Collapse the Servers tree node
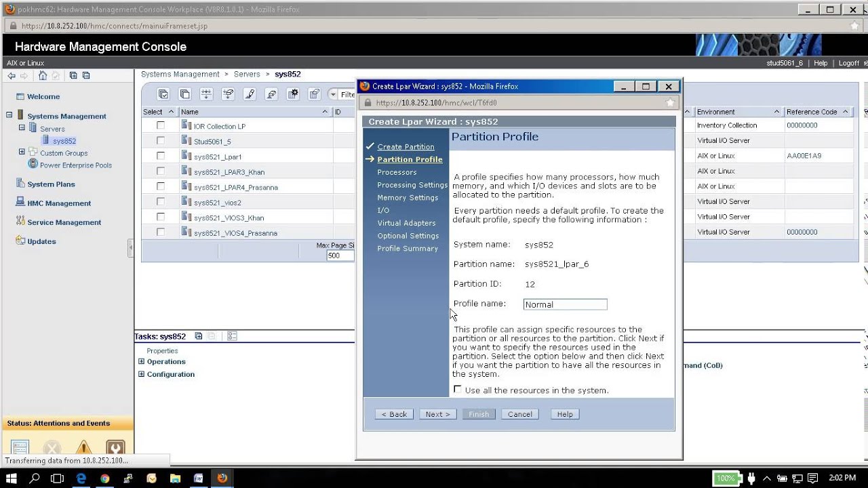 coord(22,127)
